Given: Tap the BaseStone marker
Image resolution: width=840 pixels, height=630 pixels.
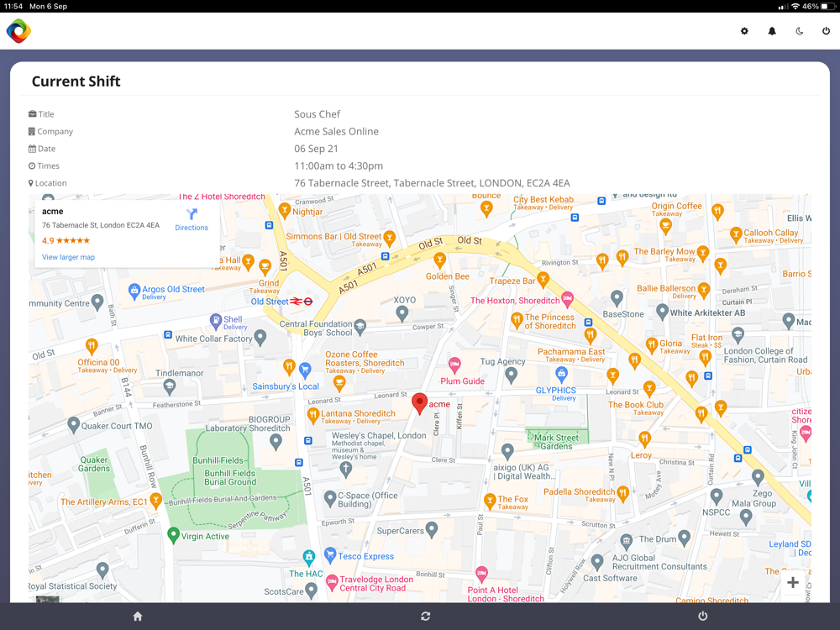Looking at the screenshot, I should coord(617,298).
